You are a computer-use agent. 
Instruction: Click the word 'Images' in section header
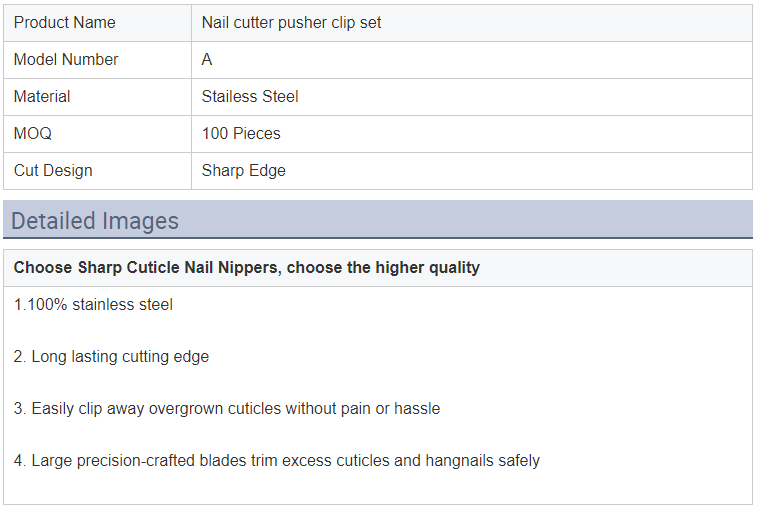coord(140,221)
